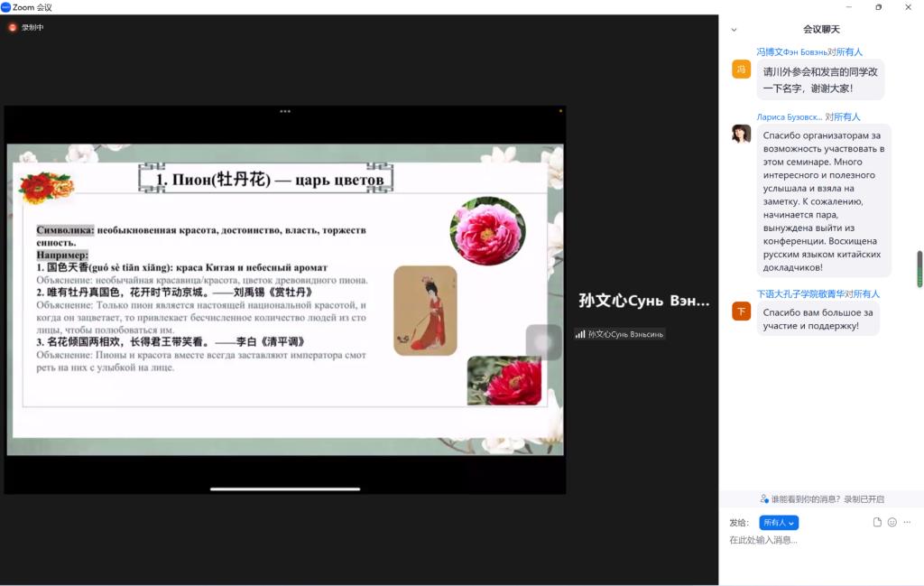Click the 孙文心 participant video tile name
This screenshot has height=586, width=924.
pyautogui.click(x=643, y=302)
